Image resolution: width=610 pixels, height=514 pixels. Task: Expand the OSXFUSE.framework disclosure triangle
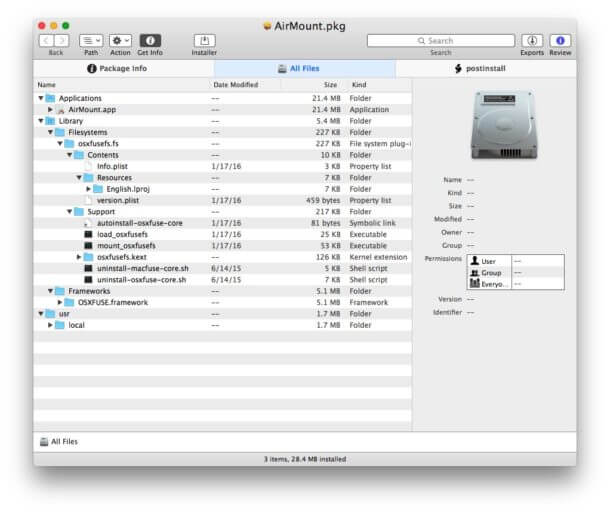60,302
